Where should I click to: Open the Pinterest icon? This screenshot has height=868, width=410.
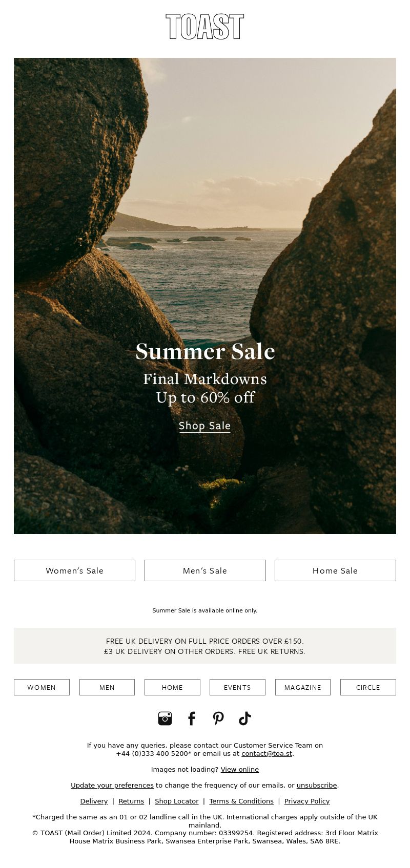[218, 718]
